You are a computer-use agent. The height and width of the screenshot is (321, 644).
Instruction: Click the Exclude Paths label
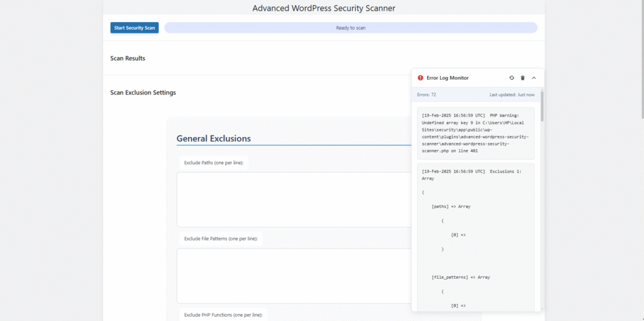click(x=214, y=163)
